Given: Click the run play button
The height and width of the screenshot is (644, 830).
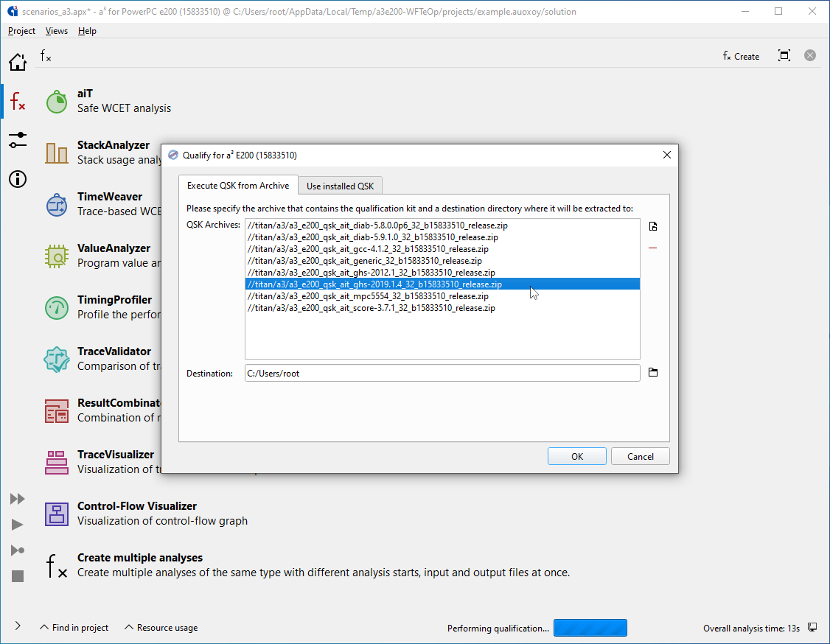Looking at the screenshot, I should tap(18, 525).
